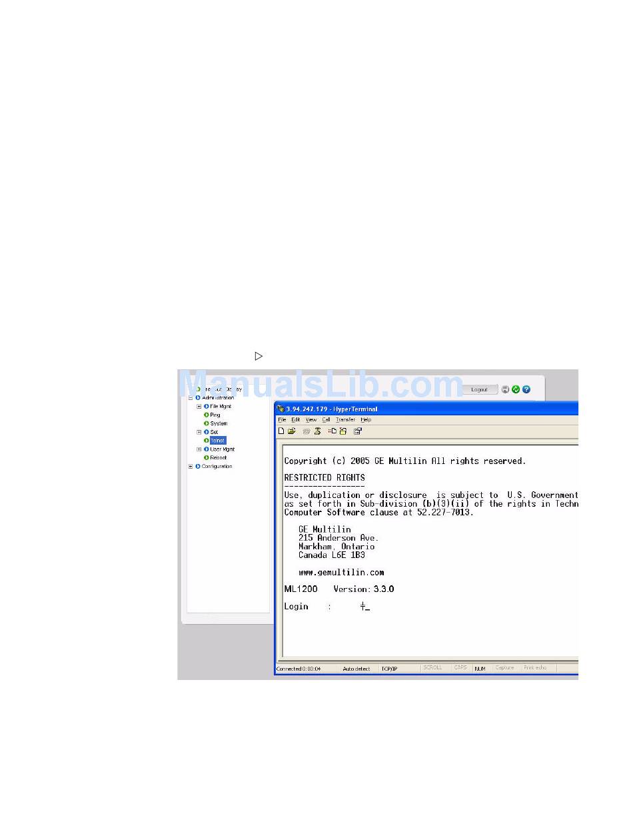Click the Call (phone) icon in HyperTerminal toolbar
The width and height of the screenshot is (633, 840).
pos(307,431)
